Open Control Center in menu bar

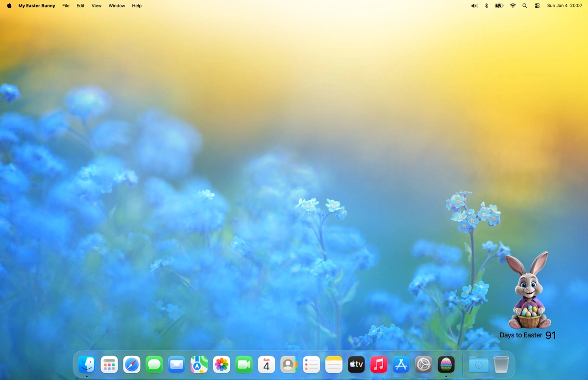coord(537,6)
